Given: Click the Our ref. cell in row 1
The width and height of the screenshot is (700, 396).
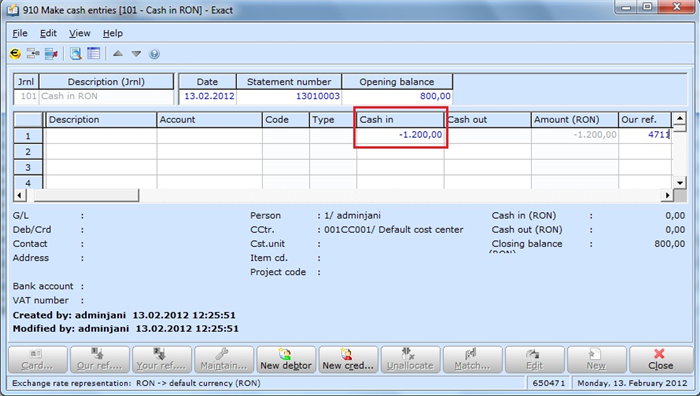Looking at the screenshot, I should 645,135.
